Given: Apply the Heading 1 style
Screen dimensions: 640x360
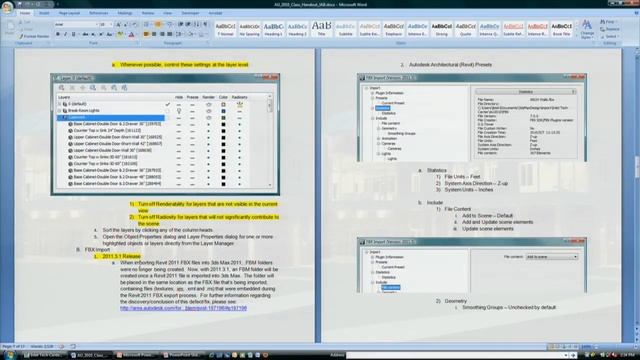Looking at the screenshot, I should [273, 29].
